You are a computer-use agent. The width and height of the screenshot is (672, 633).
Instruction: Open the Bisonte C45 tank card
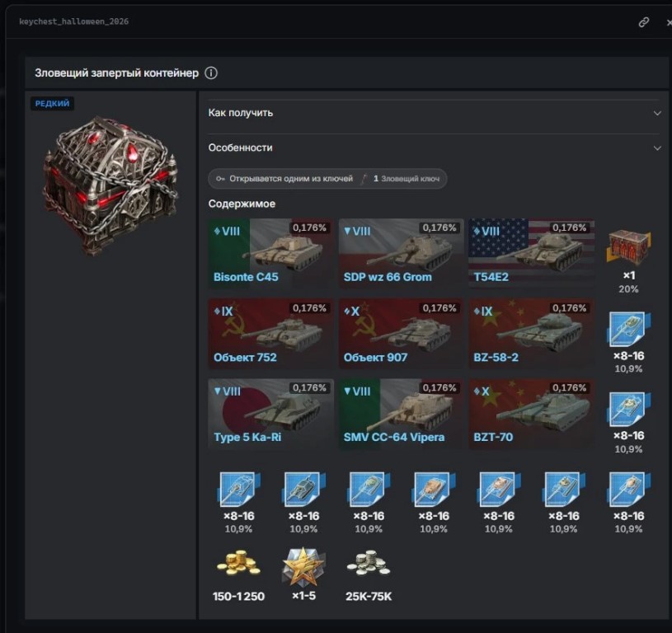(x=270, y=253)
